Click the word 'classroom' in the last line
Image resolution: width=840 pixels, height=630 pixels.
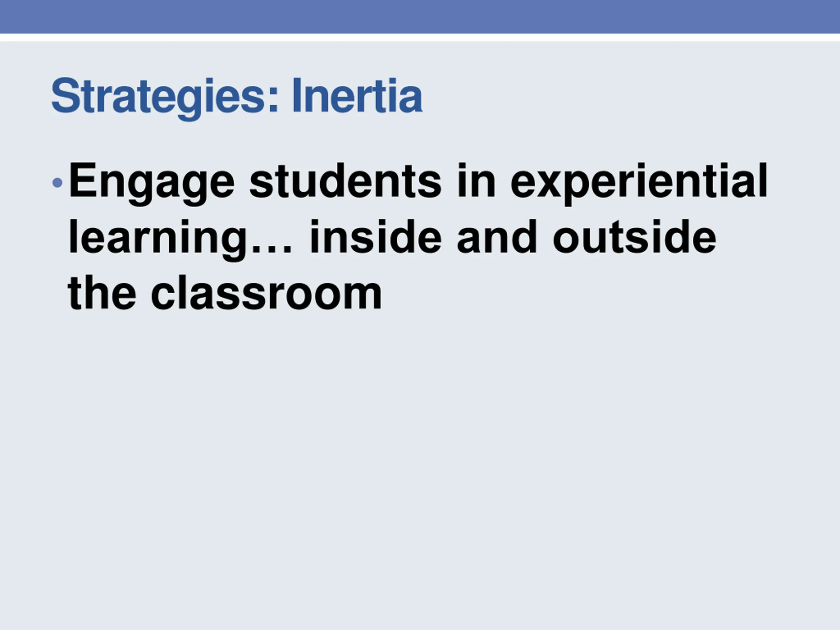tap(266, 292)
